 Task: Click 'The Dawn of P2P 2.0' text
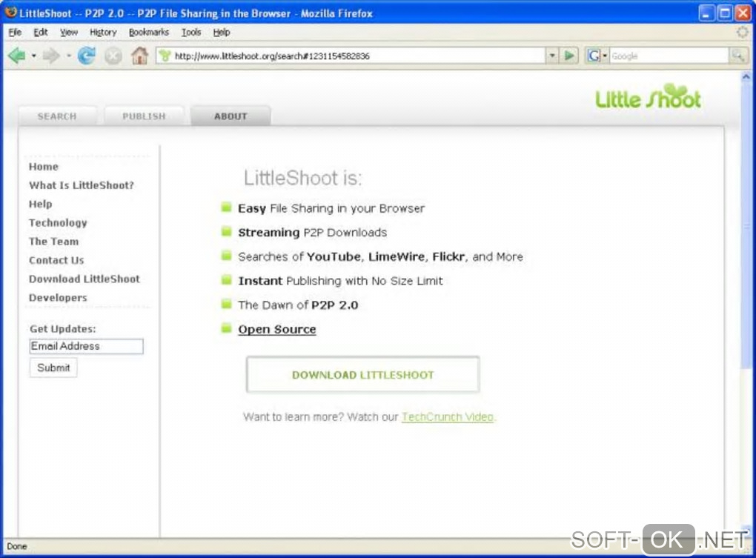click(298, 305)
